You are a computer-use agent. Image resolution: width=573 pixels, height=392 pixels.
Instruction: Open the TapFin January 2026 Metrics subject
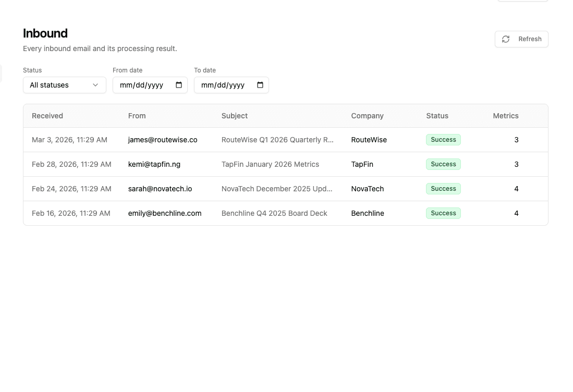271,164
